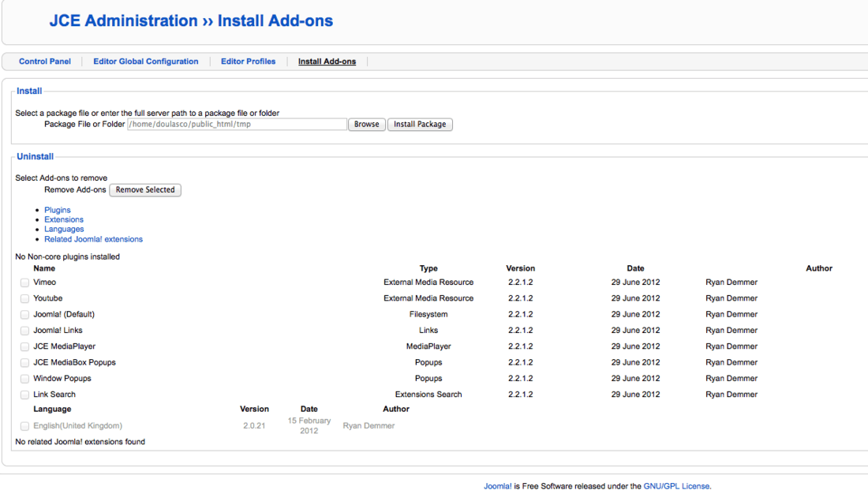Click the Filesystem type cell
The image size is (868, 494).
(428, 314)
